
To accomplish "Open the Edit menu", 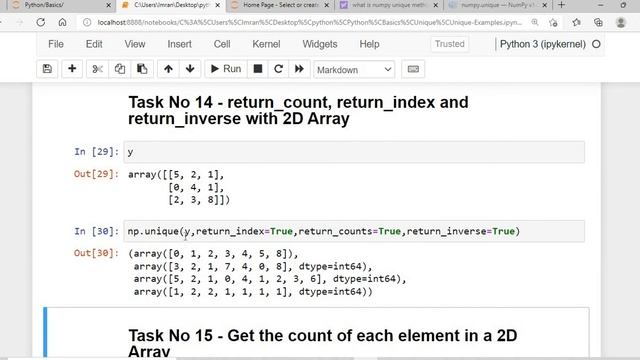I will [x=94, y=44].
